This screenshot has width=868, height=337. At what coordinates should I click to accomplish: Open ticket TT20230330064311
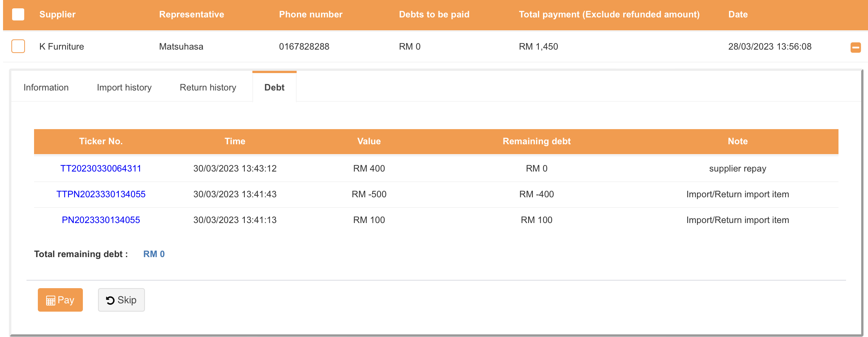(101, 168)
